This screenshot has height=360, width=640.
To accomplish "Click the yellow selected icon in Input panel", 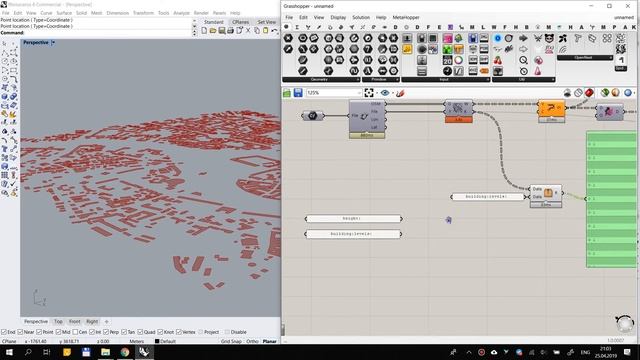I will click(407, 49).
